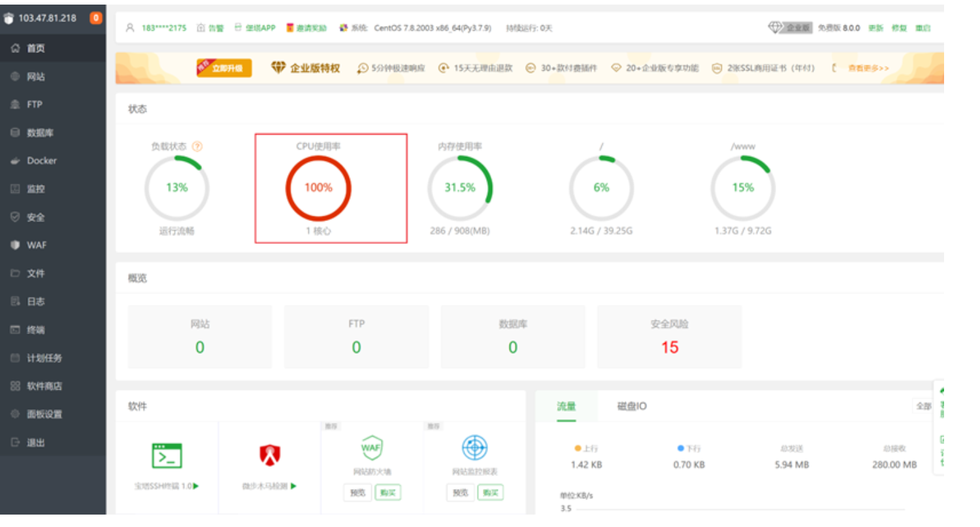This screenshot has width=980, height=527.
Task: Click the orange 立即升级 upgrade button
Action: click(224, 68)
